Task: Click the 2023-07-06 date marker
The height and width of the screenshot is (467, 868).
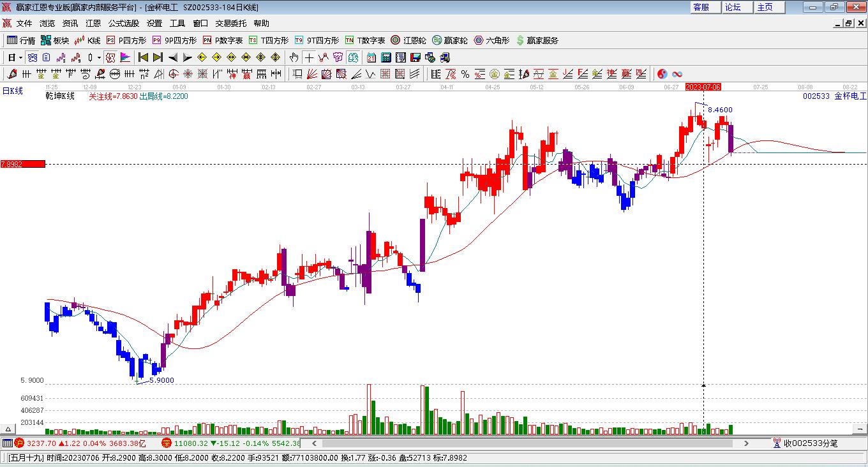Action: pyautogui.click(x=703, y=87)
